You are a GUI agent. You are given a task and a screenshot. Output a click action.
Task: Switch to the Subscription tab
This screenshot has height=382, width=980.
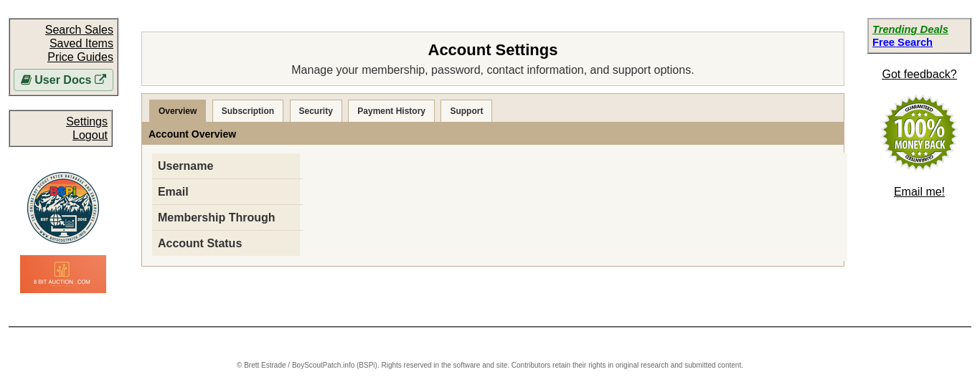pyautogui.click(x=248, y=111)
